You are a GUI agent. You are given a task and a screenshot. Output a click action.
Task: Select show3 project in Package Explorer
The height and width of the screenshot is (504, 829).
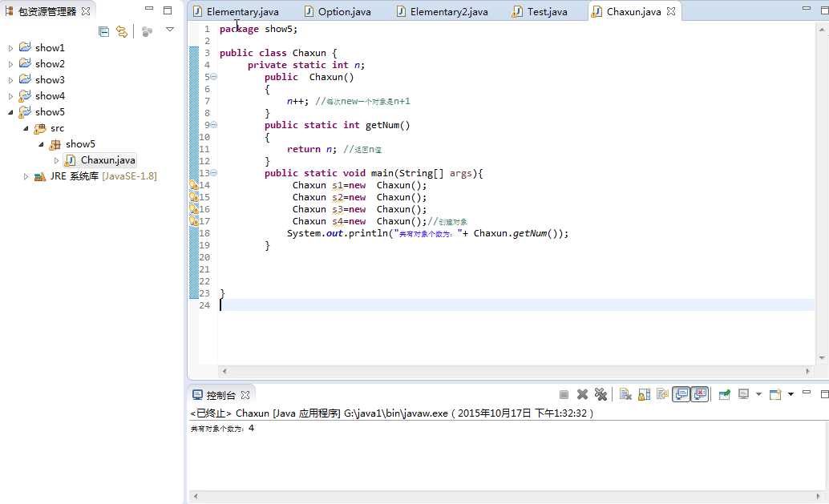point(50,80)
